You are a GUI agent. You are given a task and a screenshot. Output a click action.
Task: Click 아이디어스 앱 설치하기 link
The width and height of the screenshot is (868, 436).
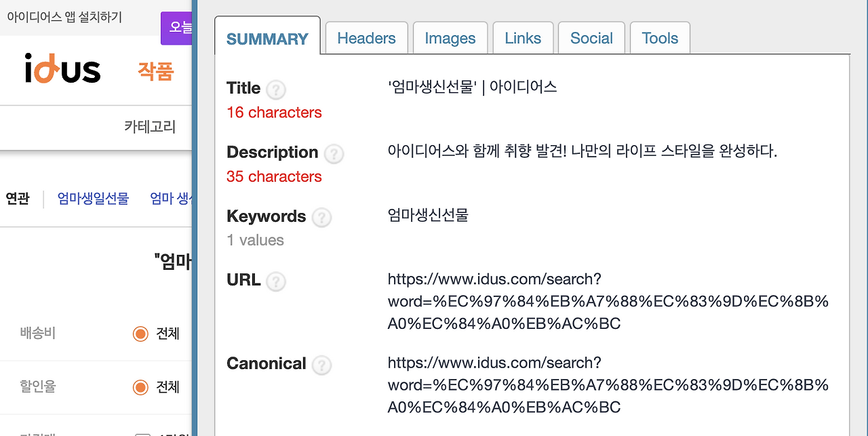tap(64, 18)
